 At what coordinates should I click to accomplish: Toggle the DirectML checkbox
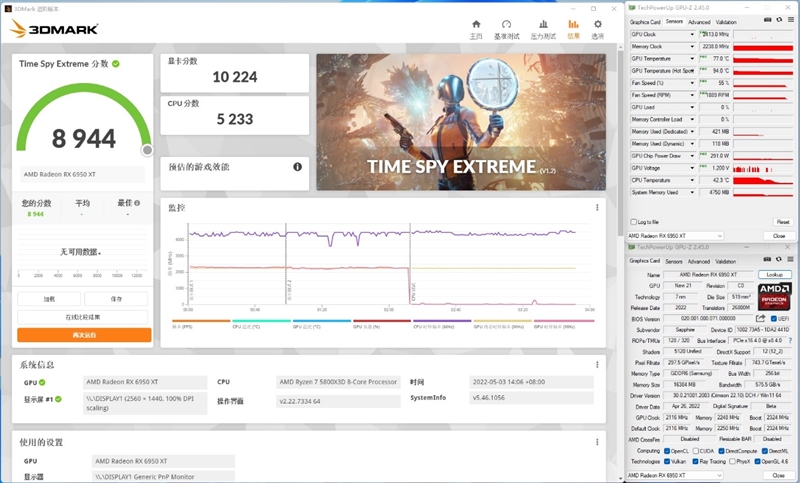click(764, 451)
